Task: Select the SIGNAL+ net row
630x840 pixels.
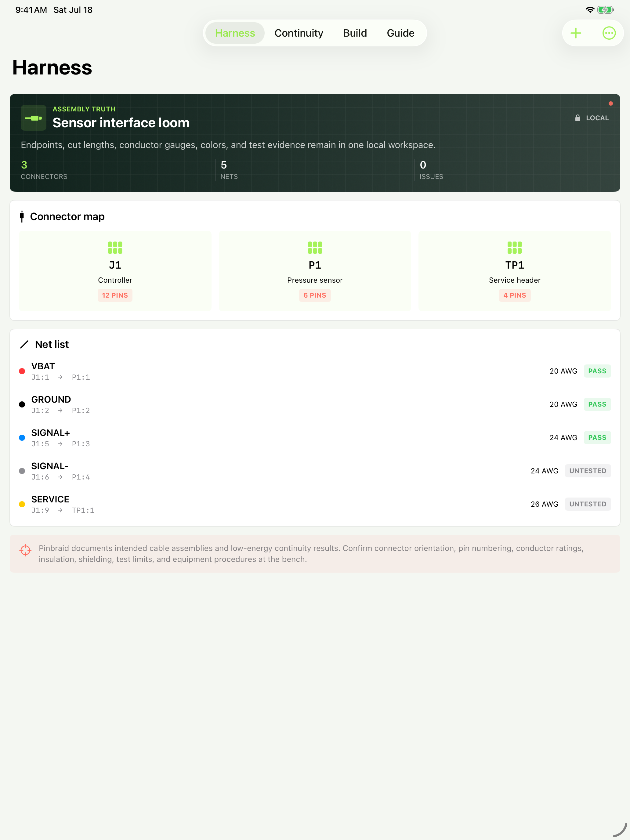Action: pyautogui.click(x=315, y=437)
